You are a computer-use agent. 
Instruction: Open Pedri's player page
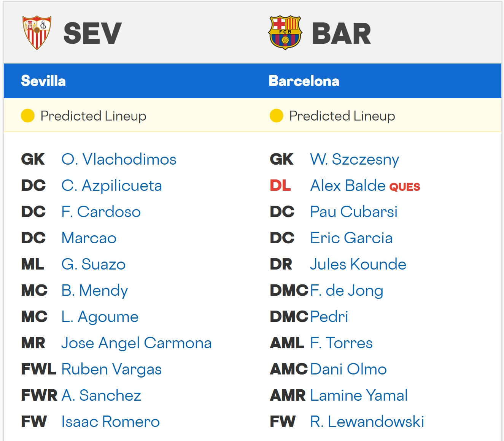point(329,317)
